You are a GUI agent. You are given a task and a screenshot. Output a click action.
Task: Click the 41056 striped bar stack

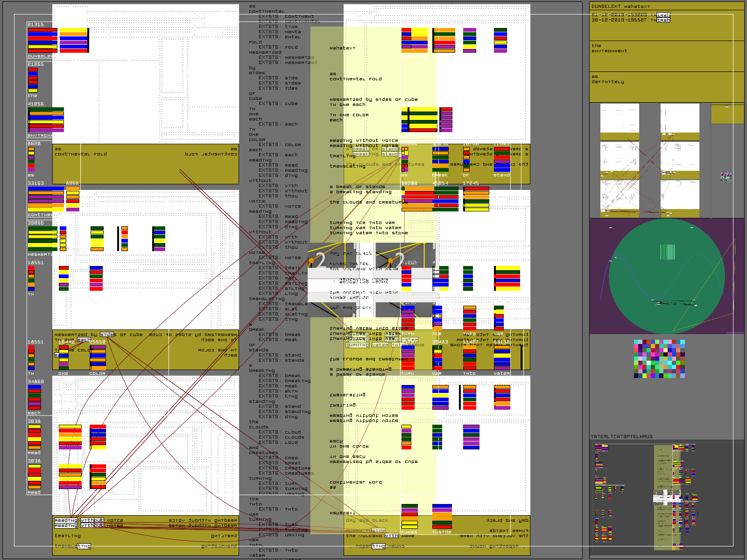pos(46,120)
